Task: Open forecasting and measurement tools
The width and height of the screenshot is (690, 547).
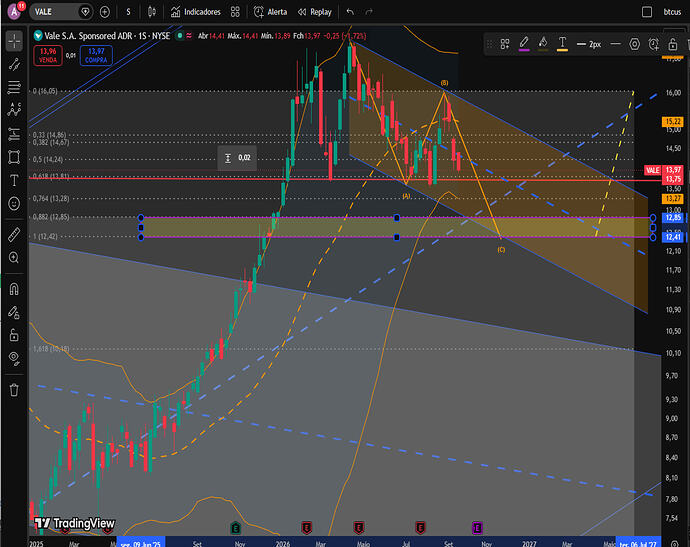Action: (x=14, y=133)
